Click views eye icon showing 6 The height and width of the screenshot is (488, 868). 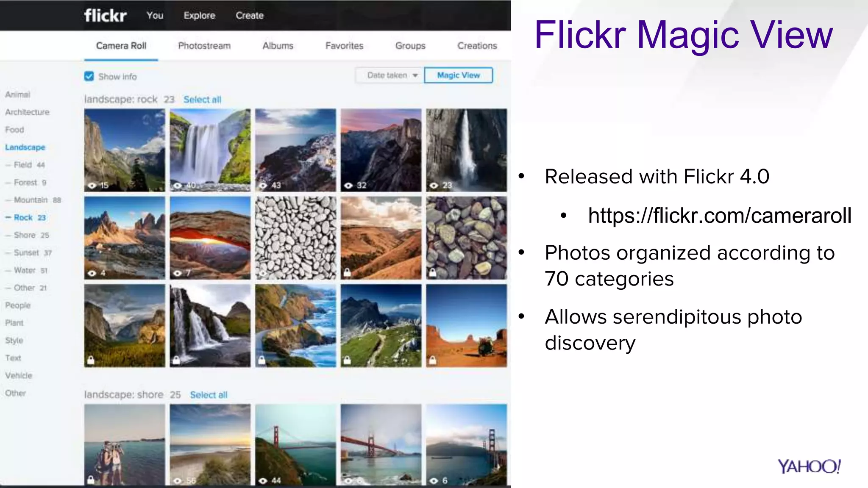434,481
